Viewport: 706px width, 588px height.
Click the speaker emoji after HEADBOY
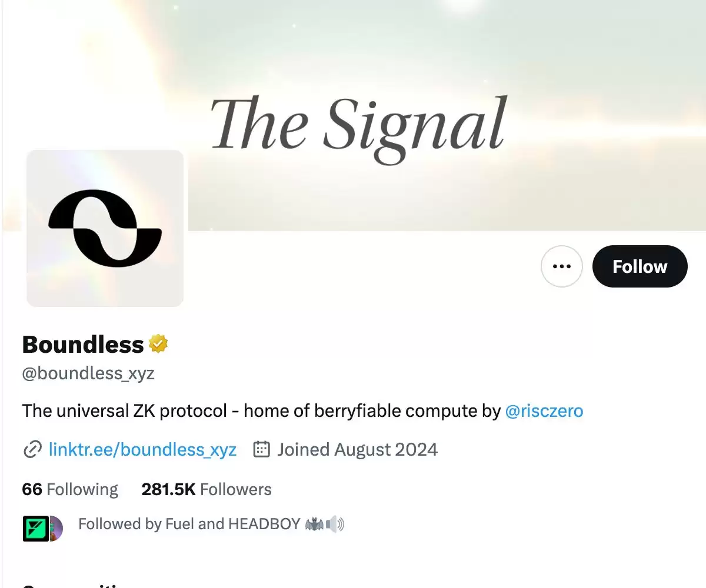click(332, 524)
